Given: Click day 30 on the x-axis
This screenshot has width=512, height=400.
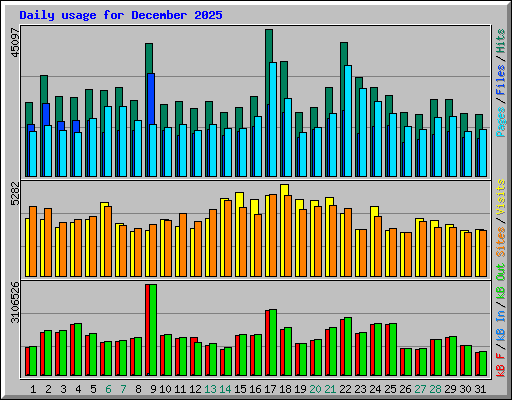Looking at the screenshot, I should click(465, 389).
